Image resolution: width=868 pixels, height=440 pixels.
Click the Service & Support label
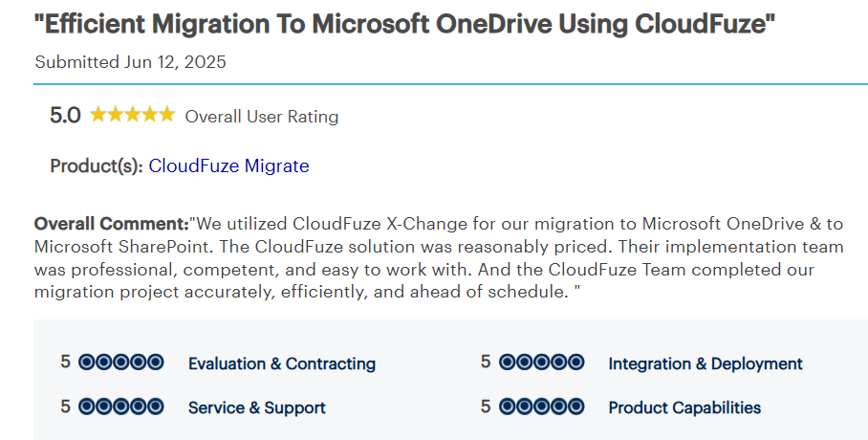click(256, 407)
